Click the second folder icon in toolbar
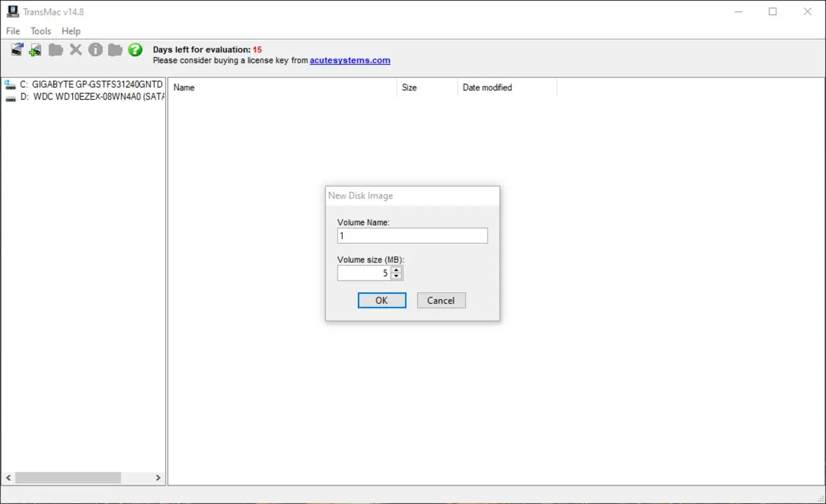This screenshot has height=504, width=826. pos(115,50)
